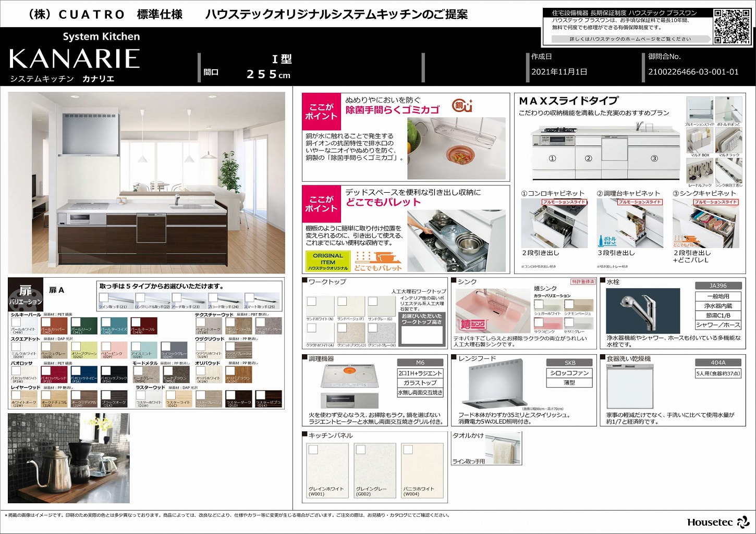This screenshot has height=534, width=756.
Task: Click the お選びいただいたワークトップ高さ entry box
Action: [x=421, y=334]
